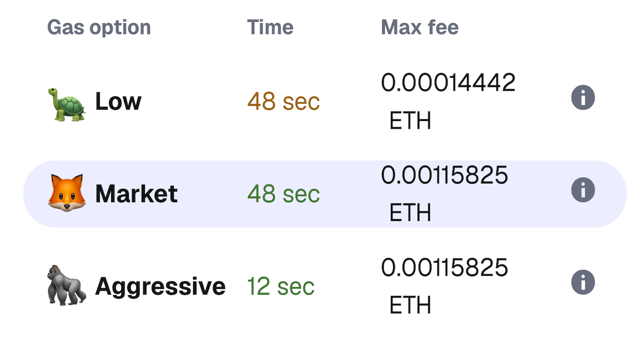This screenshot has width=644, height=338.
Task: Click the 48 sec time in Low row
Action: pos(283,101)
